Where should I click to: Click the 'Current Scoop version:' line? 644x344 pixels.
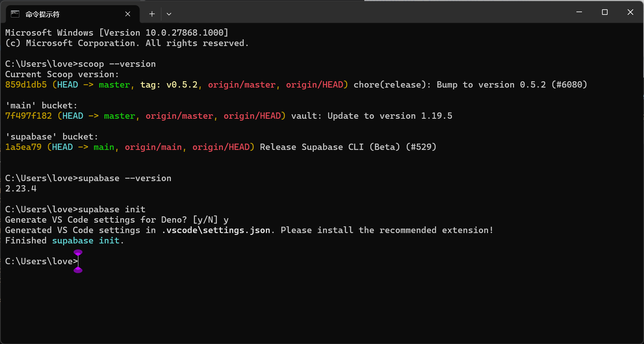[x=62, y=74]
